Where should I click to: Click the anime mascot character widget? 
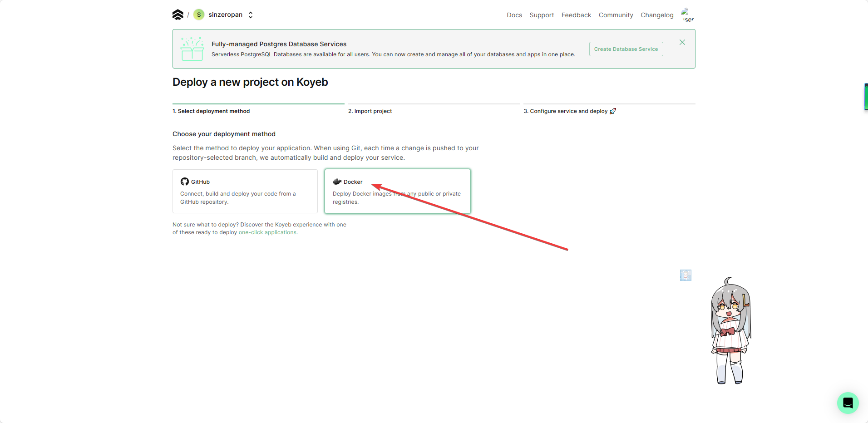coord(731,331)
